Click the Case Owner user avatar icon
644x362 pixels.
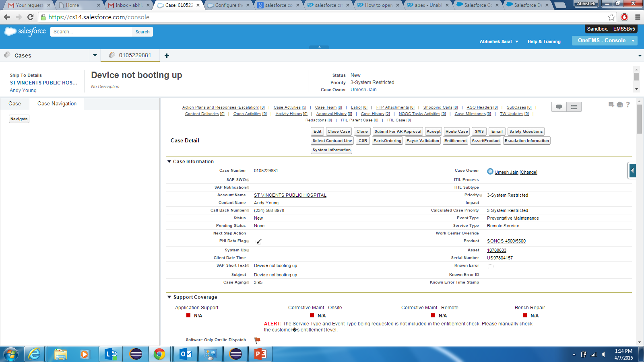tap(490, 171)
